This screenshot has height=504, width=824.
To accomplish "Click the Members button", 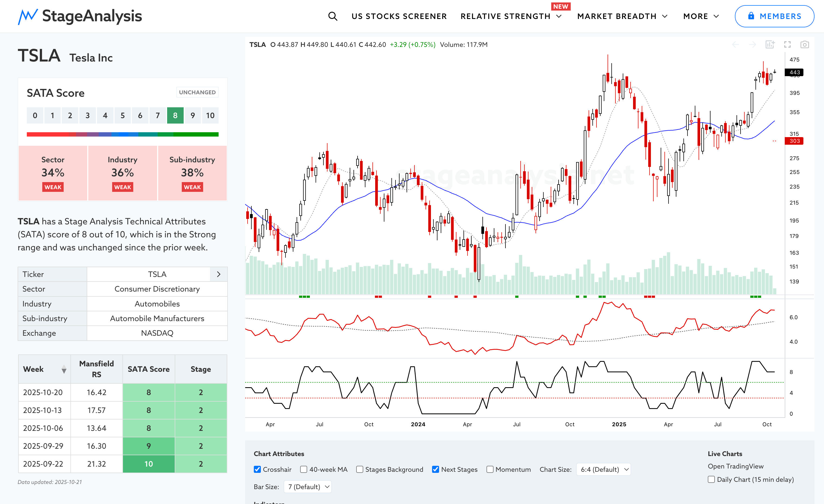I will 774,16.
